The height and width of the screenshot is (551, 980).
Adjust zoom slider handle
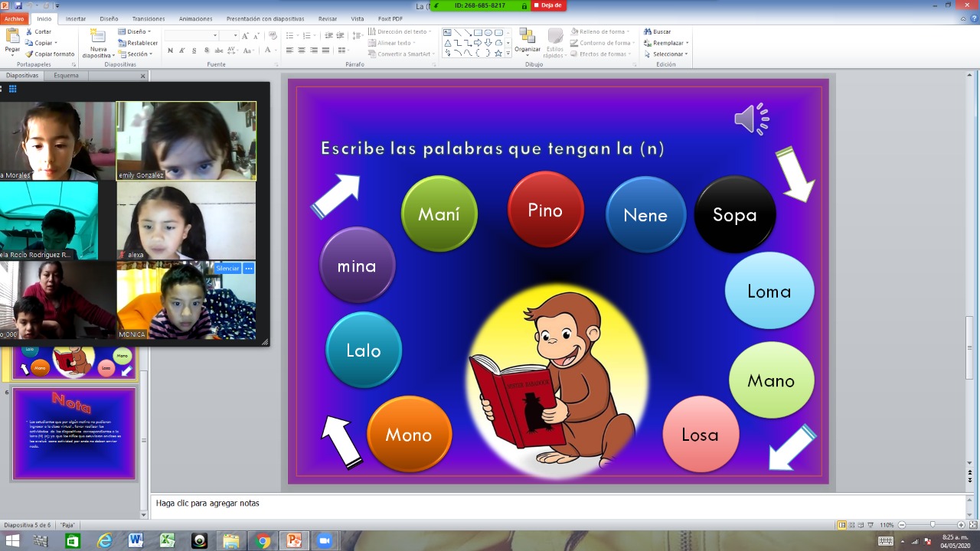(x=932, y=525)
